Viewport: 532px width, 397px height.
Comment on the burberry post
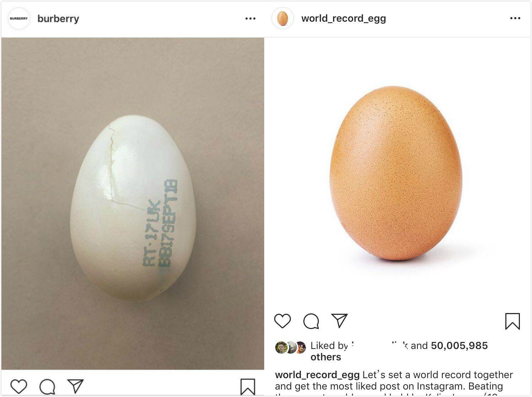(x=47, y=387)
